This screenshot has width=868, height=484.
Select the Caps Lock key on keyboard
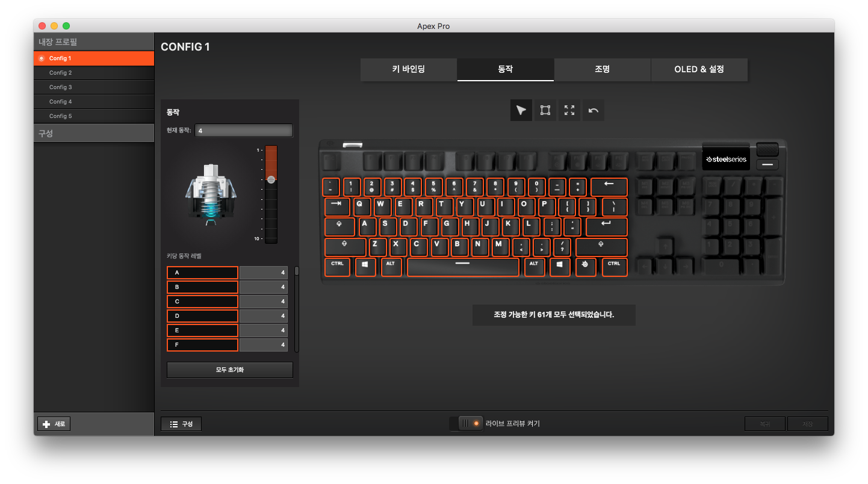point(339,227)
